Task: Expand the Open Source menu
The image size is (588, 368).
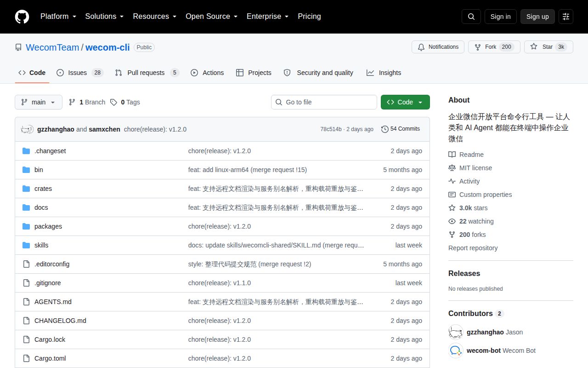Action: [x=212, y=17]
